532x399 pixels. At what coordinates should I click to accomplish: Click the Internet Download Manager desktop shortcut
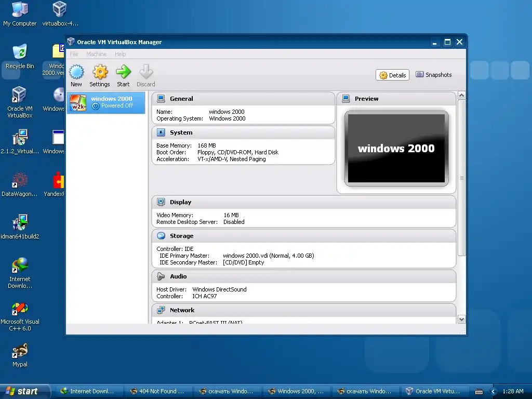pyautogui.click(x=20, y=273)
